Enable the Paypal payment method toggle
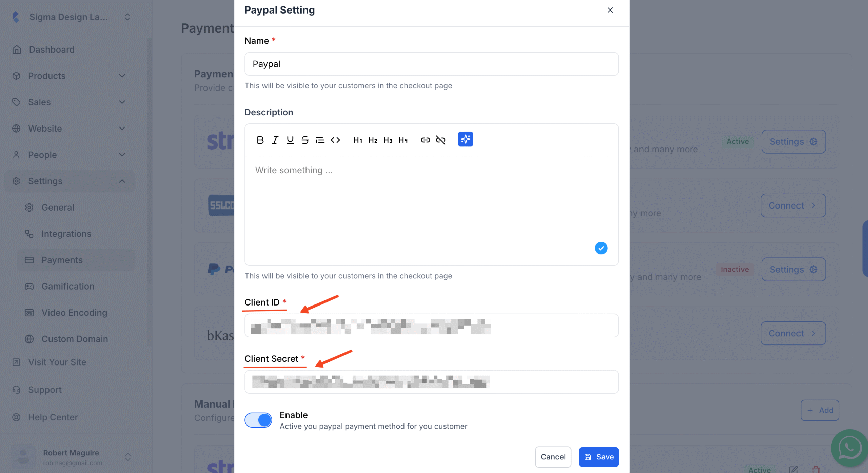This screenshot has height=473, width=868. pyautogui.click(x=258, y=420)
